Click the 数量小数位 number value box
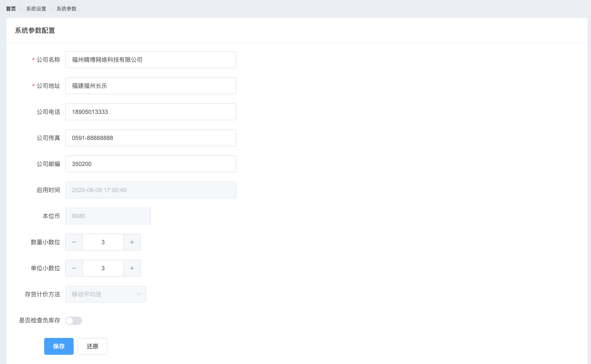The height and width of the screenshot is (364, 591). [103, 242]
